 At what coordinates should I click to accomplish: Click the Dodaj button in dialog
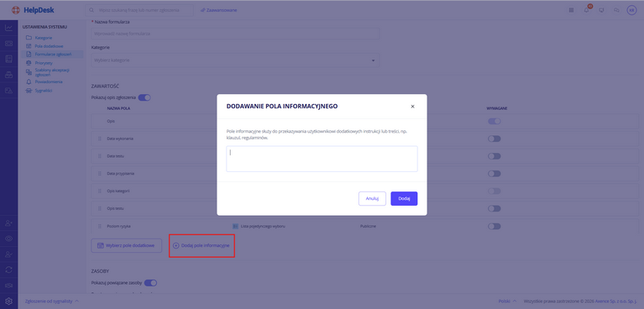[404, 198]
